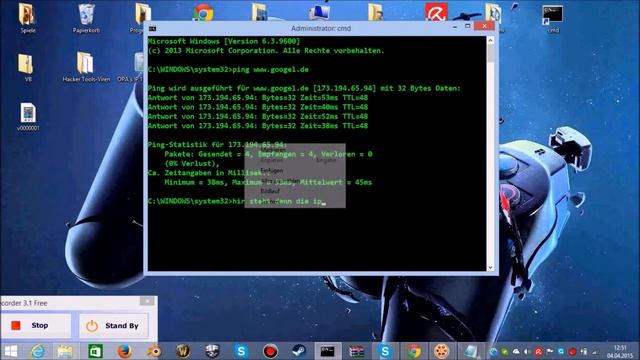Image resolution: width=640 pixels, height=360 pixels.
Task: Click the Stand By button
Action: [113, 326]
